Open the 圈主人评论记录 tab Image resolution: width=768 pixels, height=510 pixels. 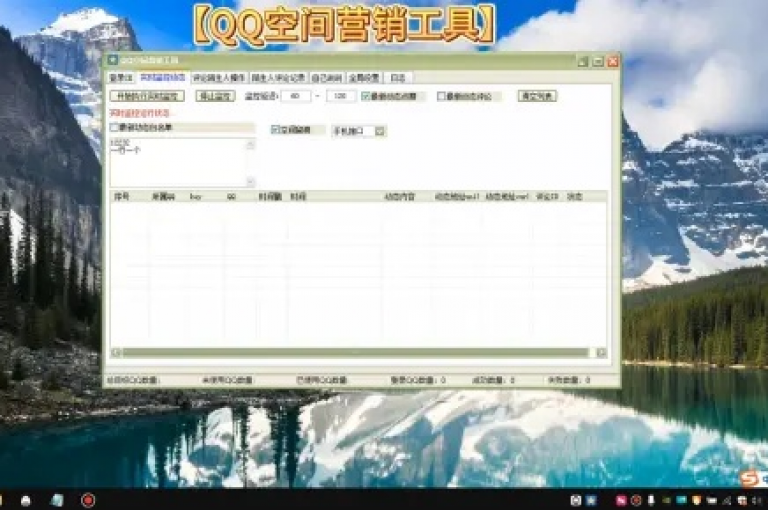pos(278,78)
